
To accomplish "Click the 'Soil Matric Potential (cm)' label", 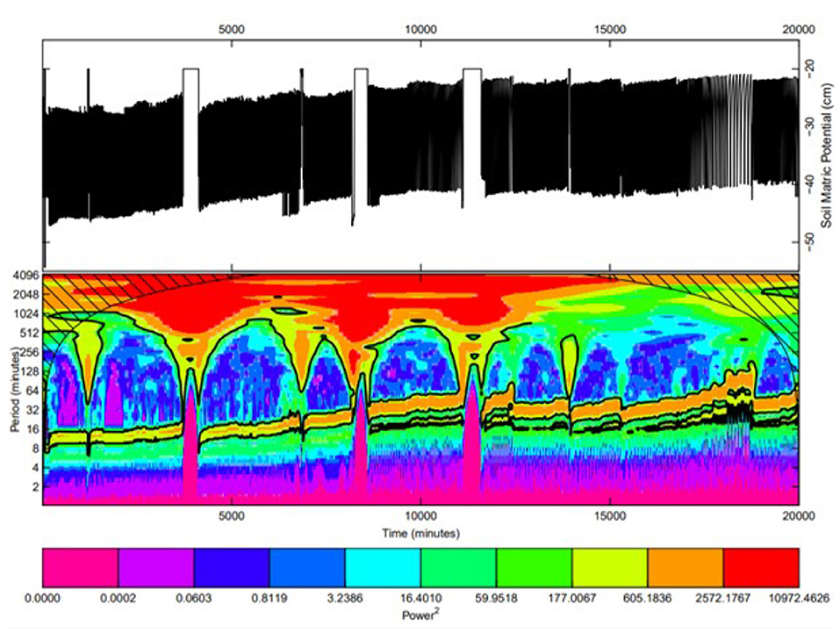I will [828, 155].
